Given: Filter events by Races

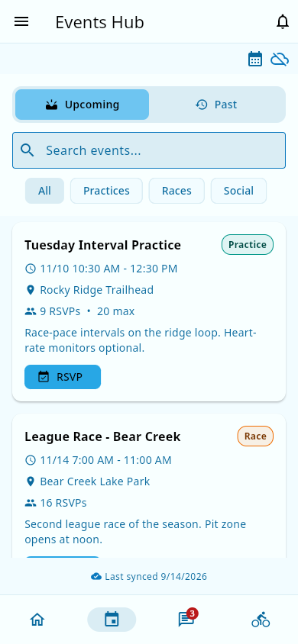Looking at the screenshot, I should click(177, 191).
